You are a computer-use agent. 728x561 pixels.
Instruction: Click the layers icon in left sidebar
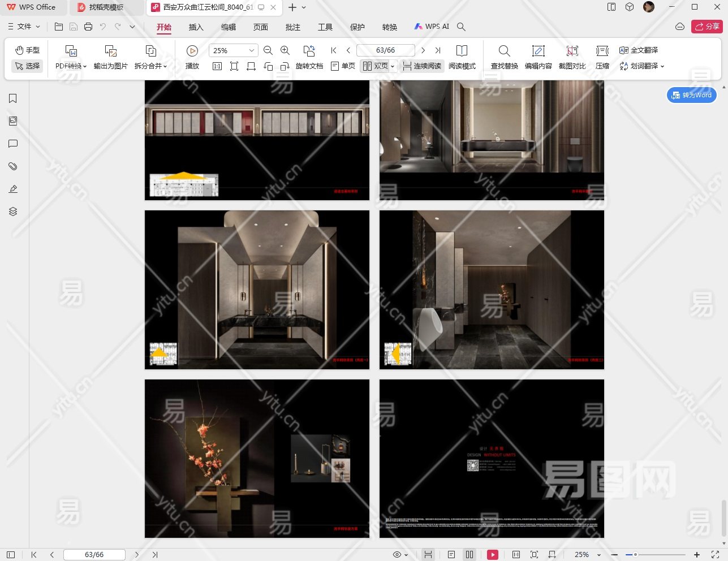click(13, 212)
